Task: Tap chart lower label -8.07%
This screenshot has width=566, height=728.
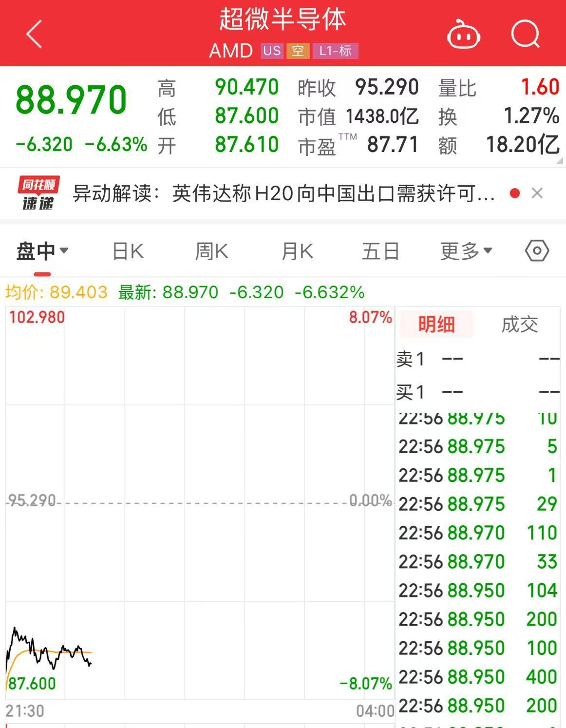Action: 366,683
